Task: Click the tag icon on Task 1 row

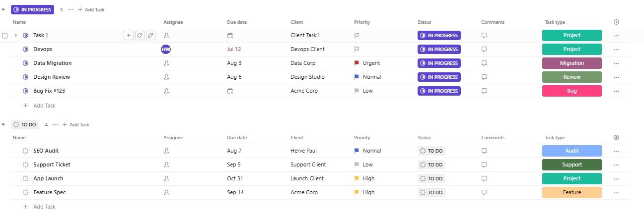Action: pos(140,35)
